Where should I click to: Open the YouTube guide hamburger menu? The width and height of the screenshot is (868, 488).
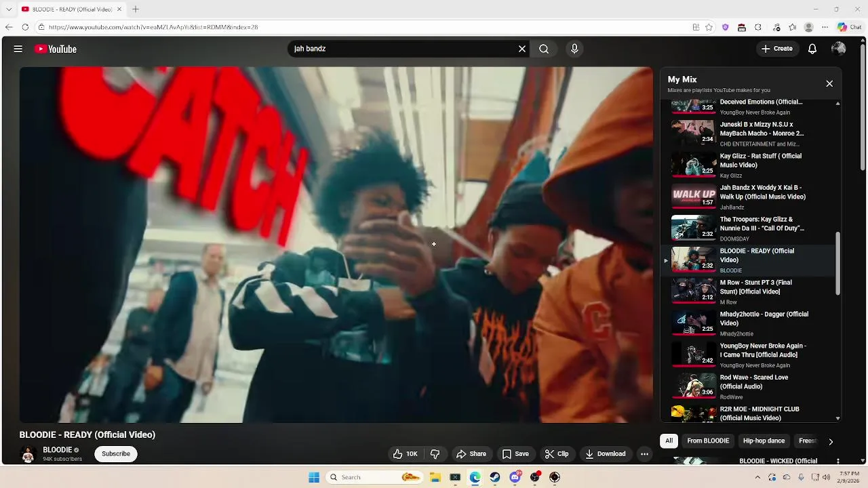pos(18,49)
